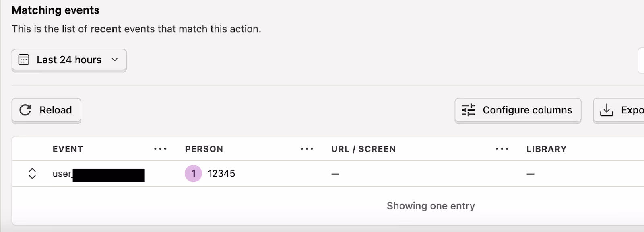Select the URL / SCREEN column header

pos(363,149)
